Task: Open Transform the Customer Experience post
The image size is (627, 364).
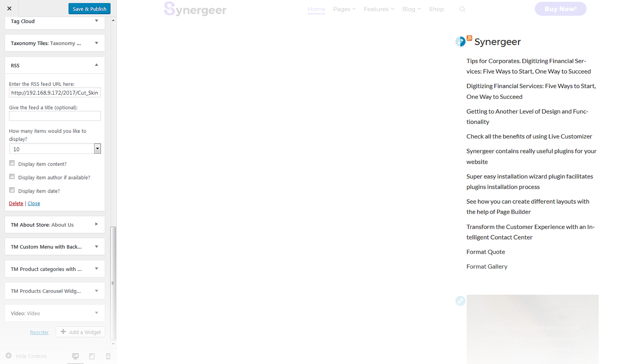Action: (x=531, y=232)
